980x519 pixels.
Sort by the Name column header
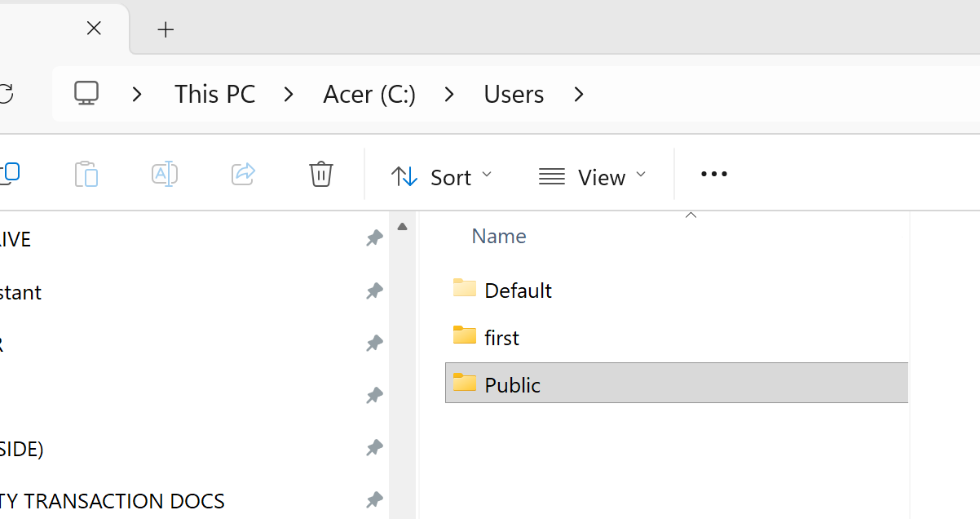tap(499, 237)
